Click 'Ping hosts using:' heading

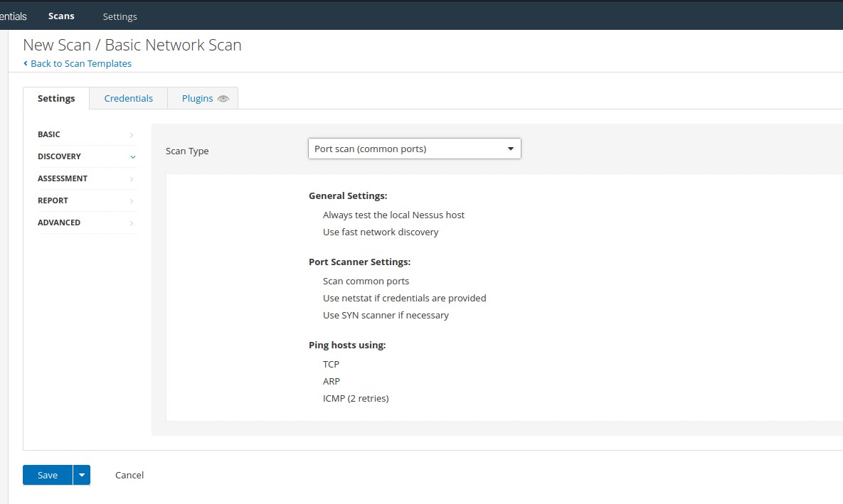click(347, 345)
